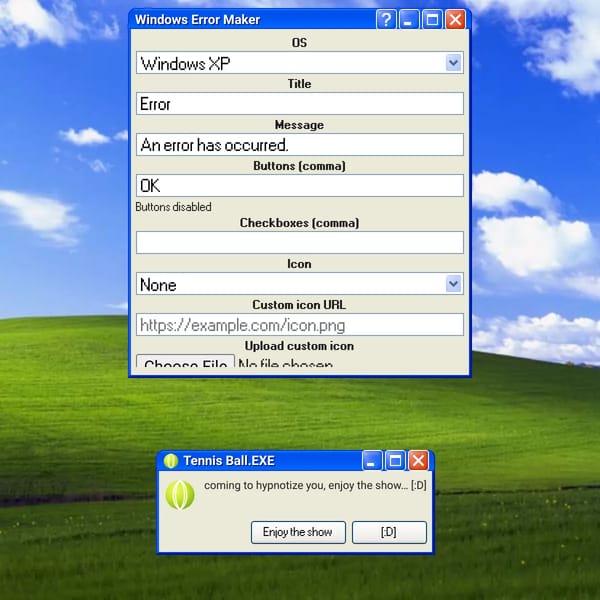Close the Windows Error Maker window
The height and width of the screenshot is (600, 600).
pyautogui.click(x=455, y=19)
